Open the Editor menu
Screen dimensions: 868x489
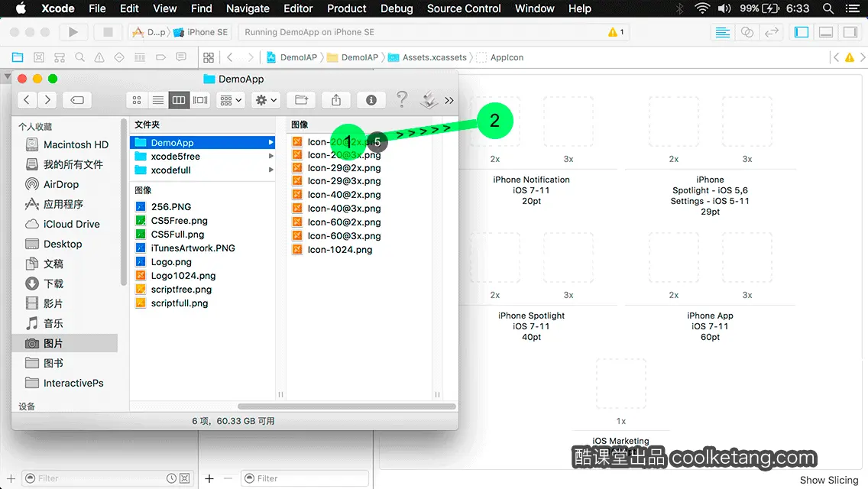coord(298,8)
